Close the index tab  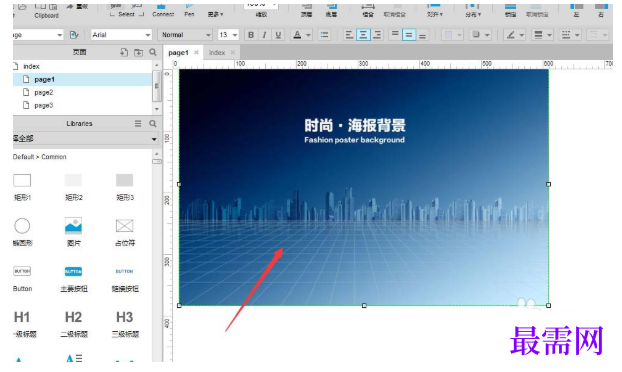click(233, 52)
